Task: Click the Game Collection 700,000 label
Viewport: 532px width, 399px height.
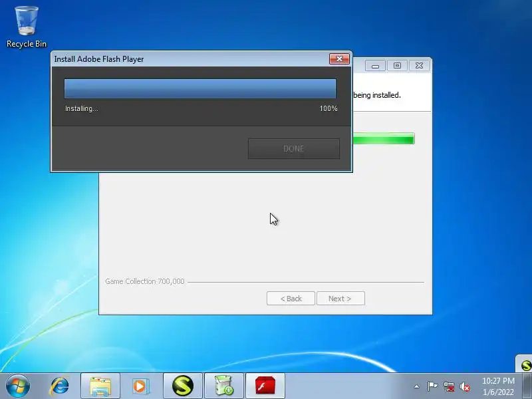Action: [145, 281]
